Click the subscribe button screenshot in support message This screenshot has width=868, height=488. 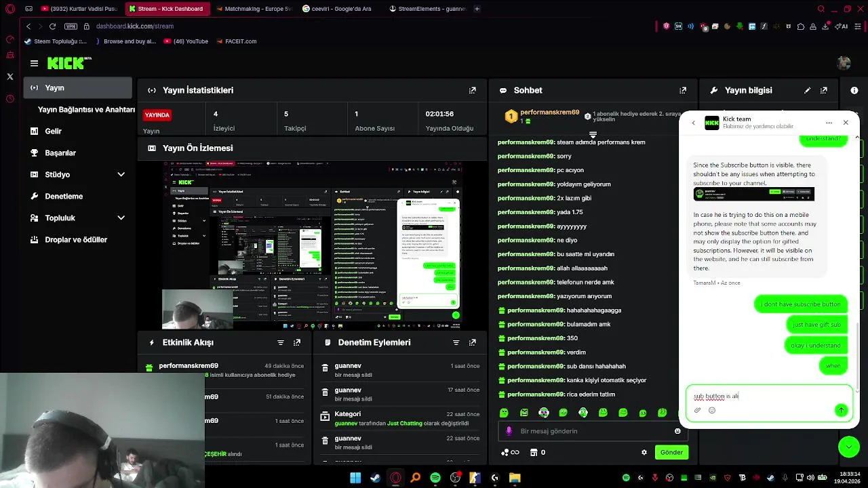(753, 194)
